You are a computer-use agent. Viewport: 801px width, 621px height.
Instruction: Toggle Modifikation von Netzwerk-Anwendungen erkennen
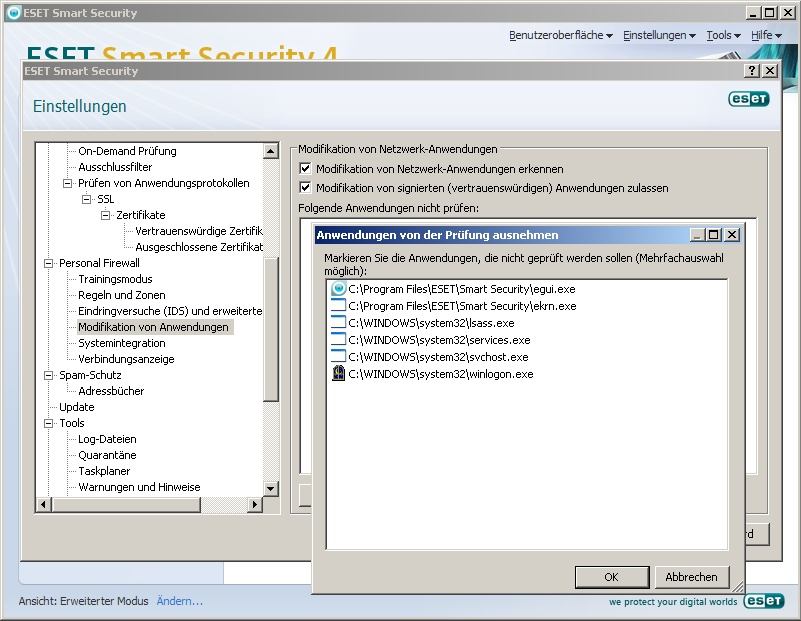(x=305, y=168)
